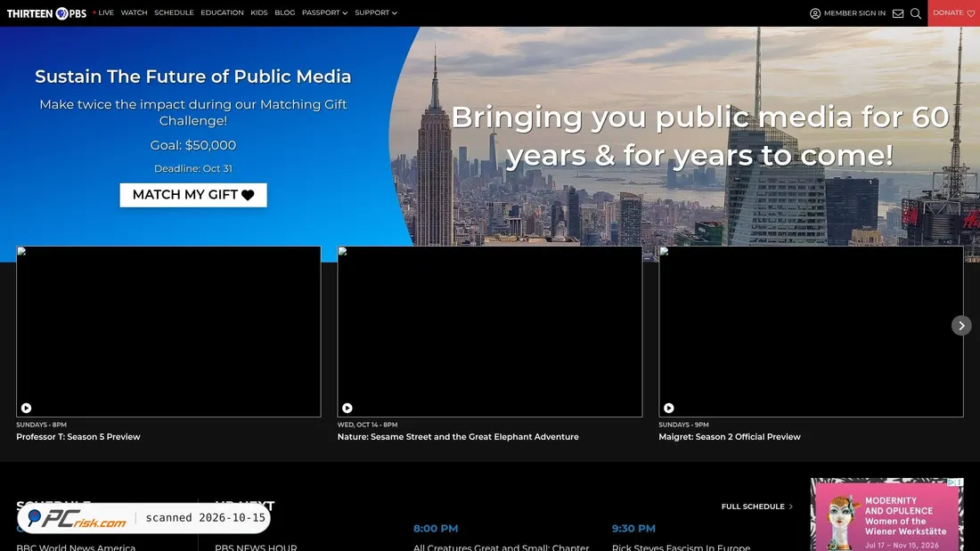The width and height of the screenshot is (980, 551).
Task: Play the Maigret Season 2 preview
Action: (x=669, y=408)
